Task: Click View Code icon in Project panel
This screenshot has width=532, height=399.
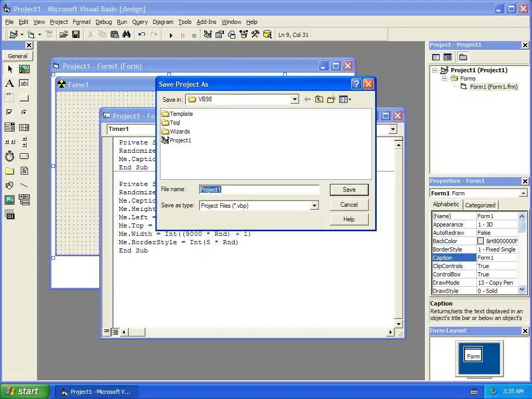Action: pyautogui.click(x=436, y=57)
